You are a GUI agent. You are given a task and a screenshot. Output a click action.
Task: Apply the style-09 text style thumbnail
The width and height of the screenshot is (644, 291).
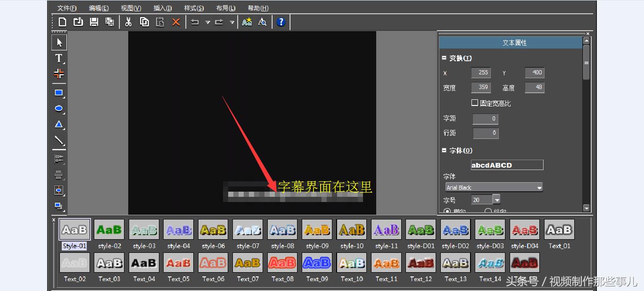(x=317, y=229)
